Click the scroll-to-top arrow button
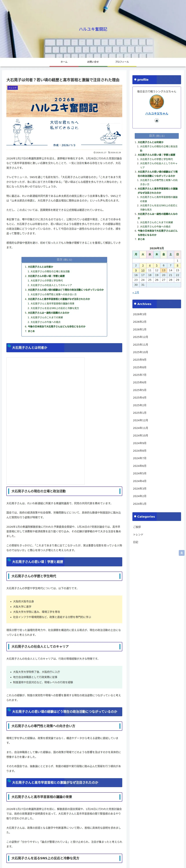This screenshot has width=186, height=868. [182, 553]
